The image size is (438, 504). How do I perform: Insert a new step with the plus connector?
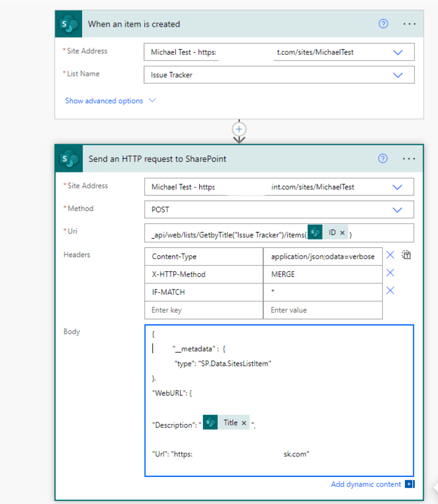tap(239, 129)
